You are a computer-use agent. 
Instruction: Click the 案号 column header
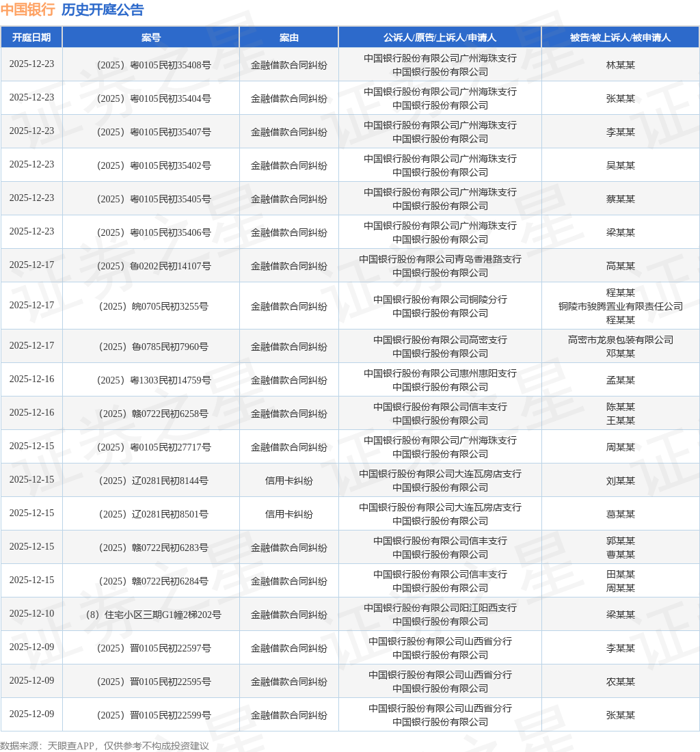click(151, 38)
